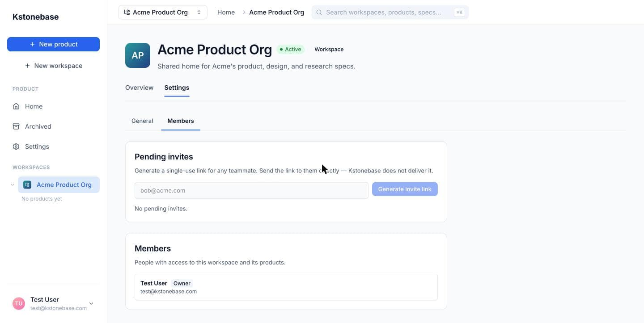Screen dimensions: 644x323
Task: Go to Home in the breadcrumb
Action: pos(226,13)
